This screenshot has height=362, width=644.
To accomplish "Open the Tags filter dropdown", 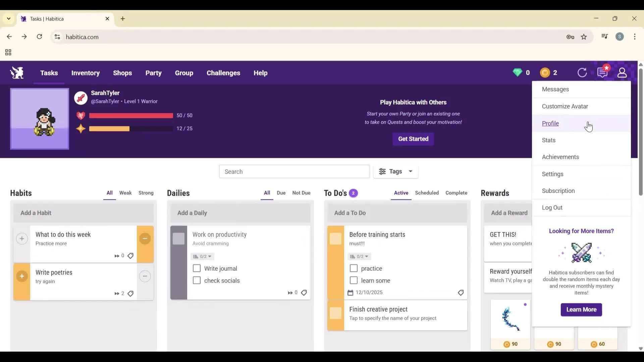I will [396, 171].
